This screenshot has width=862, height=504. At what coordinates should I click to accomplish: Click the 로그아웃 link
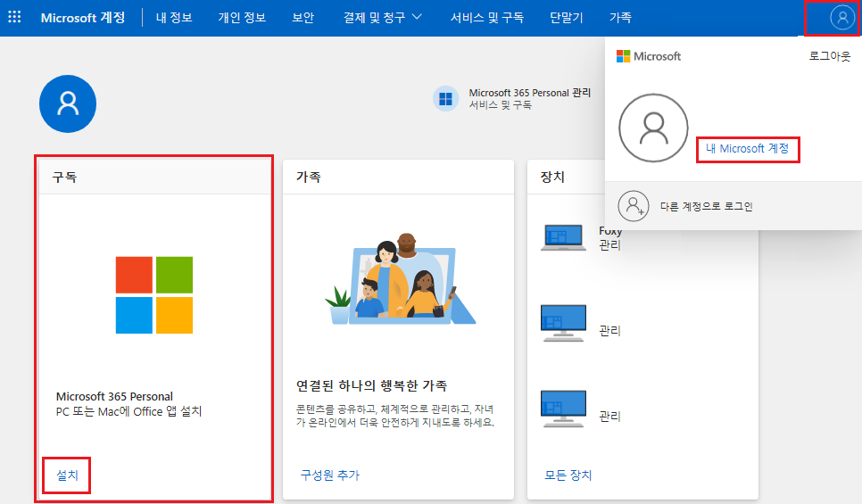tap(830, 56)
